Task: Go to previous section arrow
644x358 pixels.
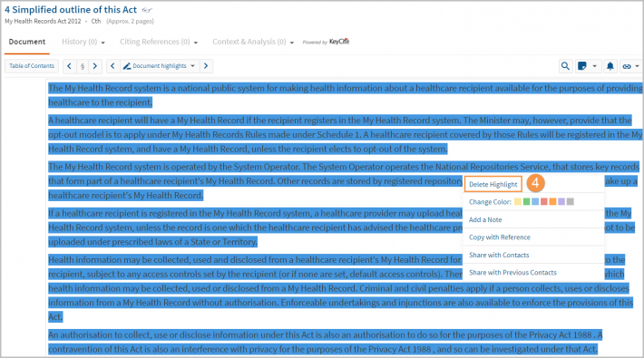Action: [x=70, y=66]
